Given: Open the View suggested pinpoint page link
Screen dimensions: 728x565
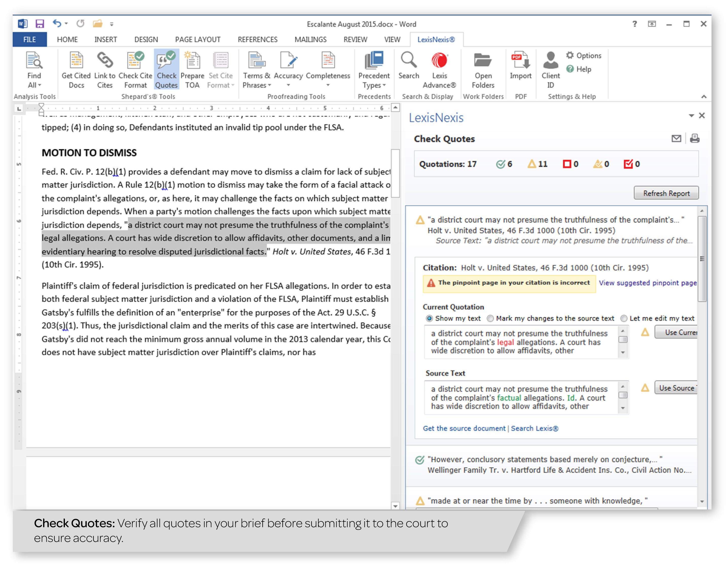Looking at the screenshot, I should (x=647, y=283).
